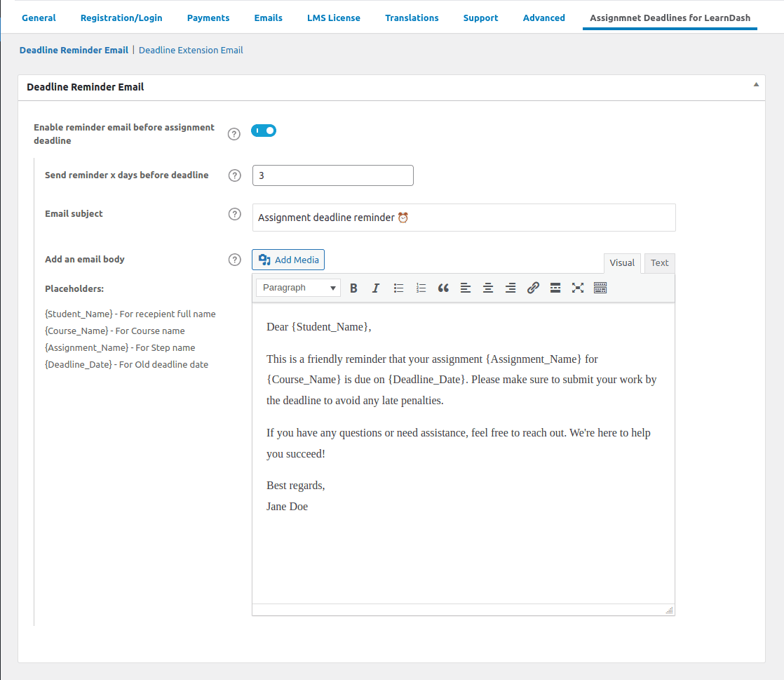Click the Email subject text field

coord(464,218)
